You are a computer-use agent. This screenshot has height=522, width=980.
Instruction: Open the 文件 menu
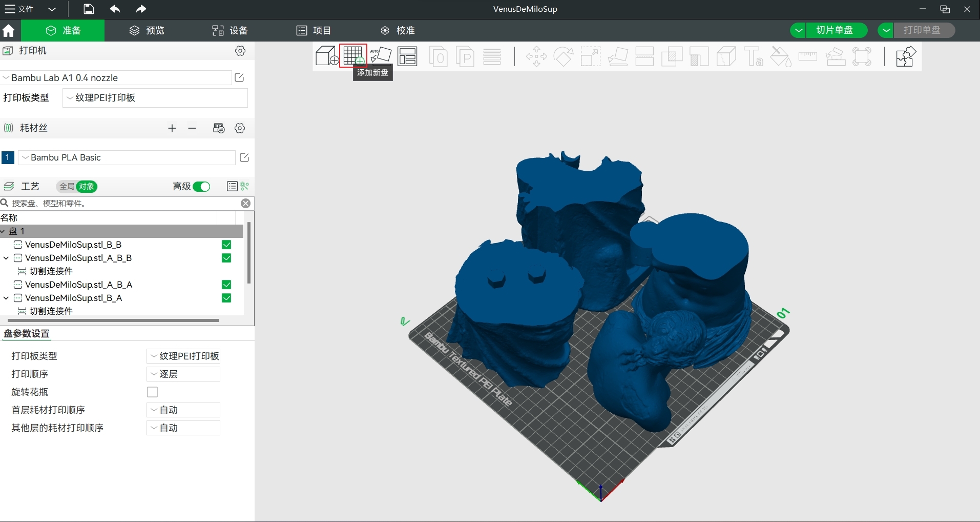(x=19, y=9)
